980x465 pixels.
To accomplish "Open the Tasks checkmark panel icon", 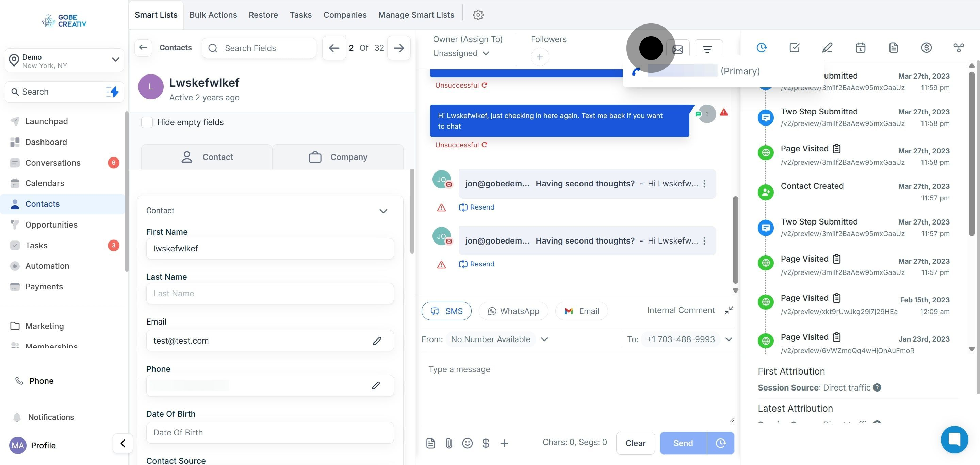I will coord(794,48).
